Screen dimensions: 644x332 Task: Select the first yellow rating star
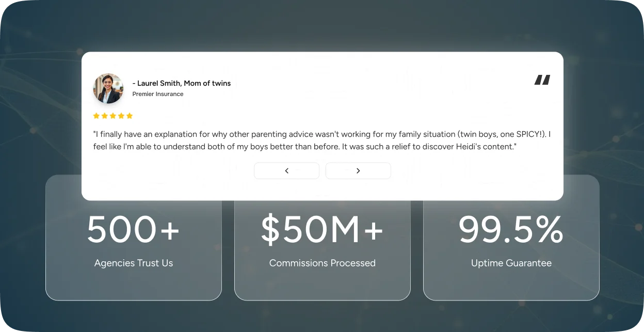click(x=96, y=116)
